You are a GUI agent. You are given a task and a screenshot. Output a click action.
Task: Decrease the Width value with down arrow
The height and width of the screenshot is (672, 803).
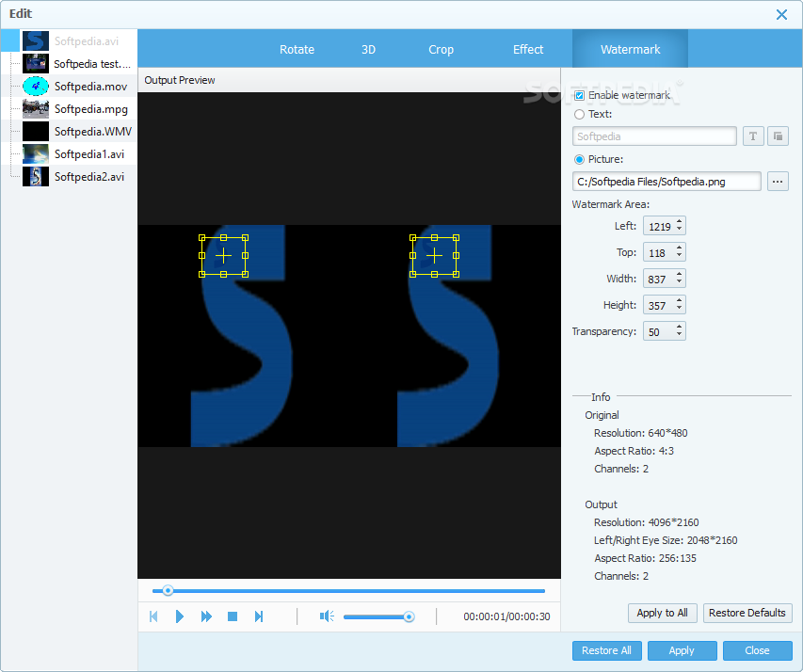679,282
